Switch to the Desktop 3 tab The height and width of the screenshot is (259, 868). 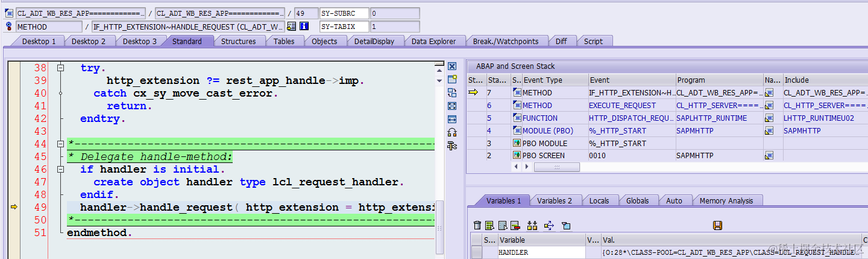(x=140, y=41)
